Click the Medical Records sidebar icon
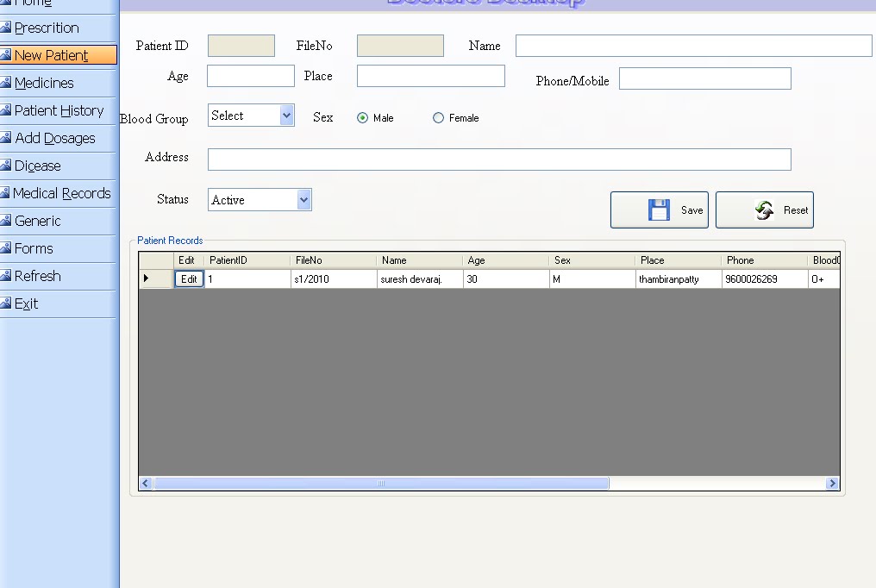The image size is (876, 588). 7,193
